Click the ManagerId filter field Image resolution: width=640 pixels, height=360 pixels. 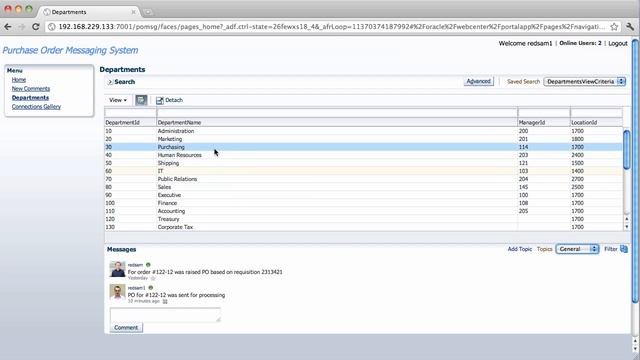(x=544, y=113)
